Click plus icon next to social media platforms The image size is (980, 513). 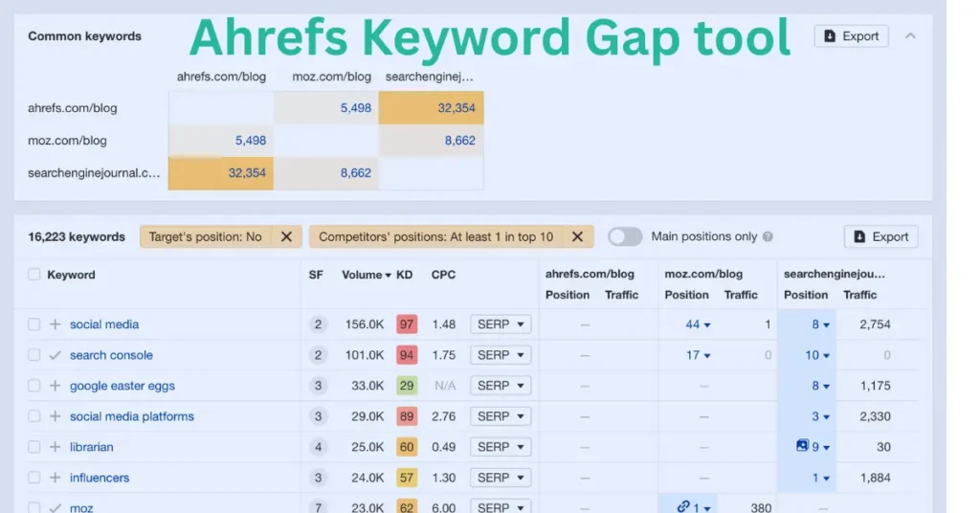55,416
